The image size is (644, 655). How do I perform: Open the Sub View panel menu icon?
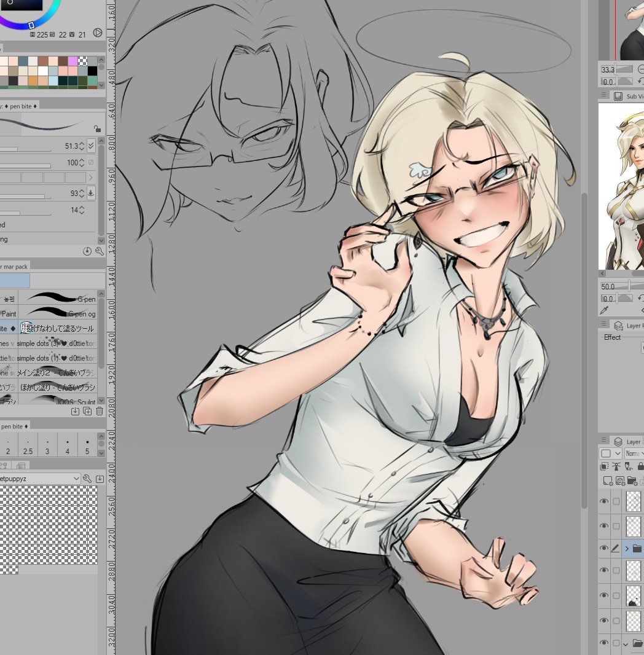(604, 95)
